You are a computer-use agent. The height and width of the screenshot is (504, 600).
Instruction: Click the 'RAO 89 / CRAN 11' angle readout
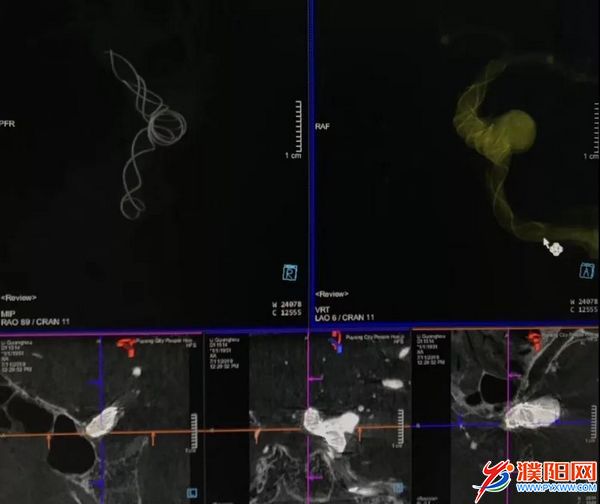(x=35, y=322)
